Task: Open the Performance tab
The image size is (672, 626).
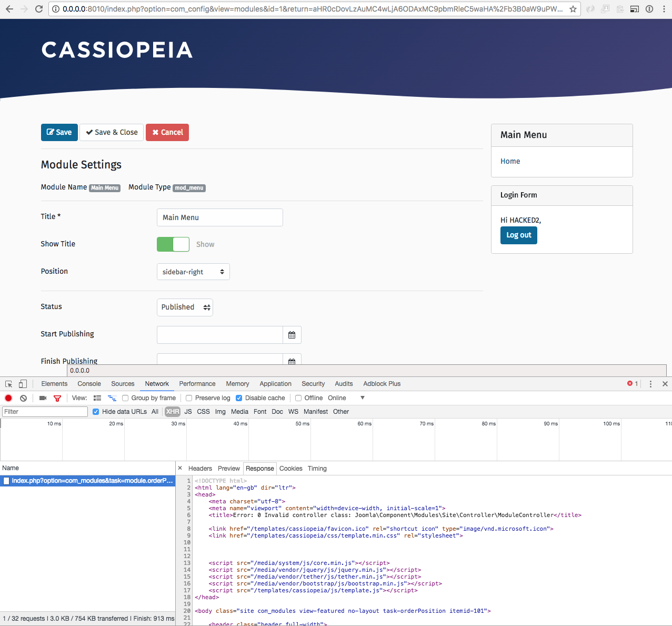Action: (197, 384)
